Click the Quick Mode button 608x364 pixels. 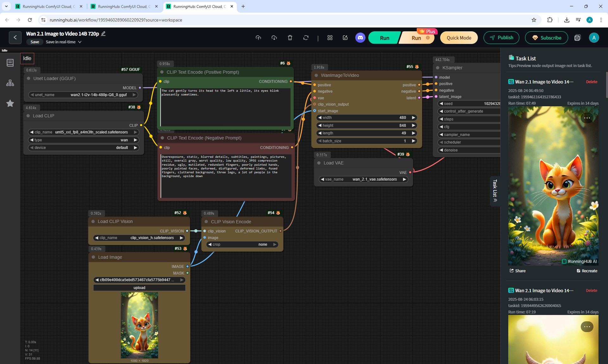[x=459, y=38]
